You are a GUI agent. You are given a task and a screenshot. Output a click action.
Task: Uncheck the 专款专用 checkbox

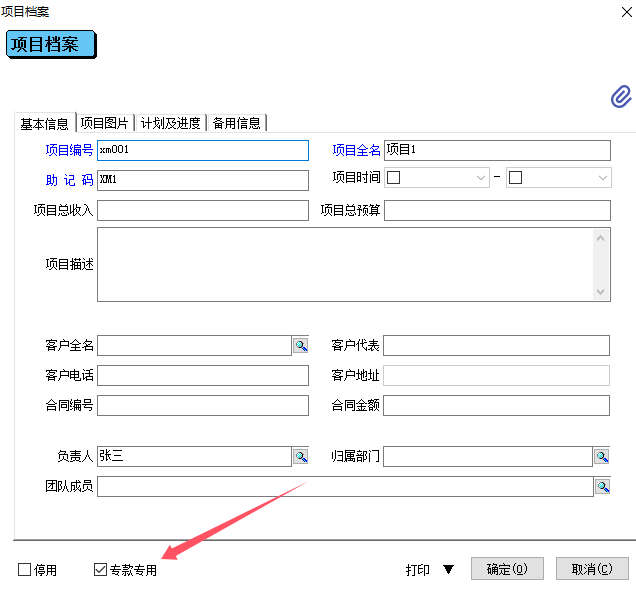(100, 569)
